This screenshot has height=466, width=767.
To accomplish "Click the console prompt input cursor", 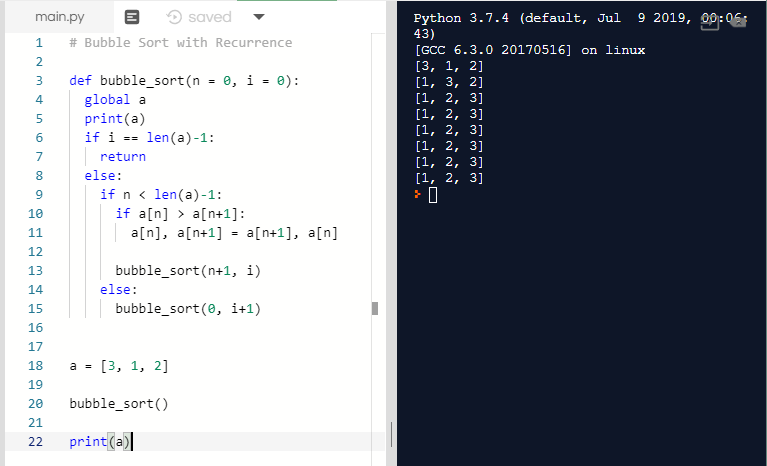I will [433, 195].
